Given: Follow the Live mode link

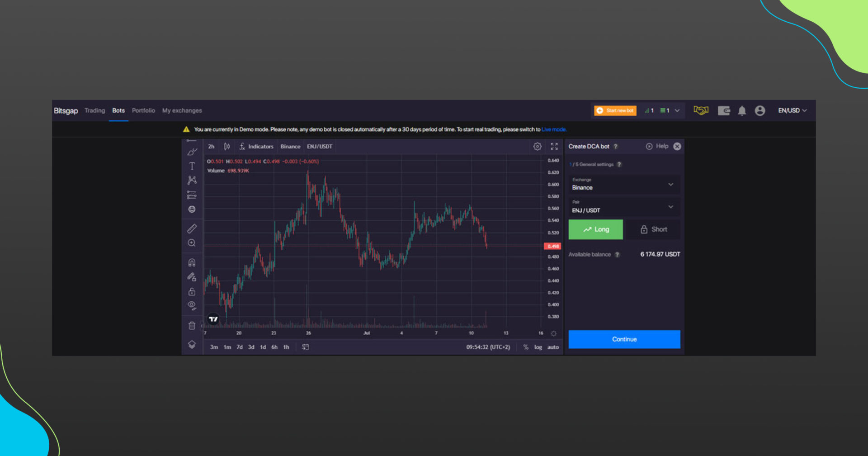Looking at the screenshot, I should coord(553,129).
